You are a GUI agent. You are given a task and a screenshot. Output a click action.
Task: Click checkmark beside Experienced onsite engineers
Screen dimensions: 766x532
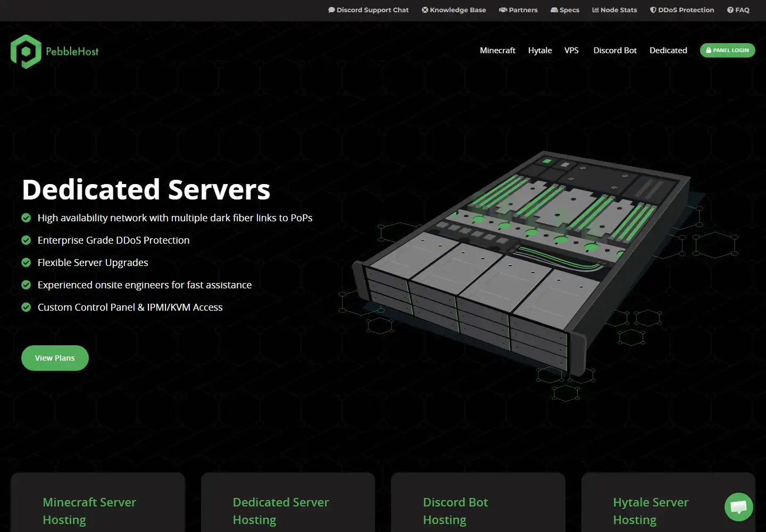pos(26,285)
